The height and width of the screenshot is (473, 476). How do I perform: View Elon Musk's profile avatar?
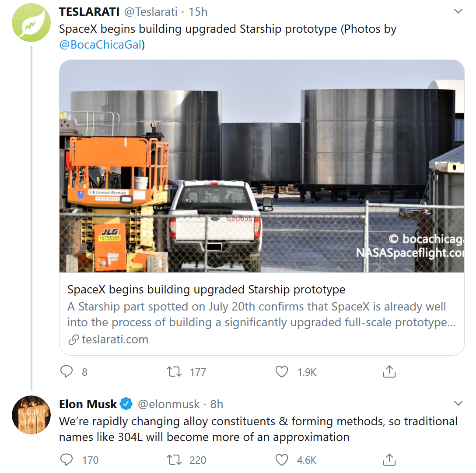tap(31, 415)
